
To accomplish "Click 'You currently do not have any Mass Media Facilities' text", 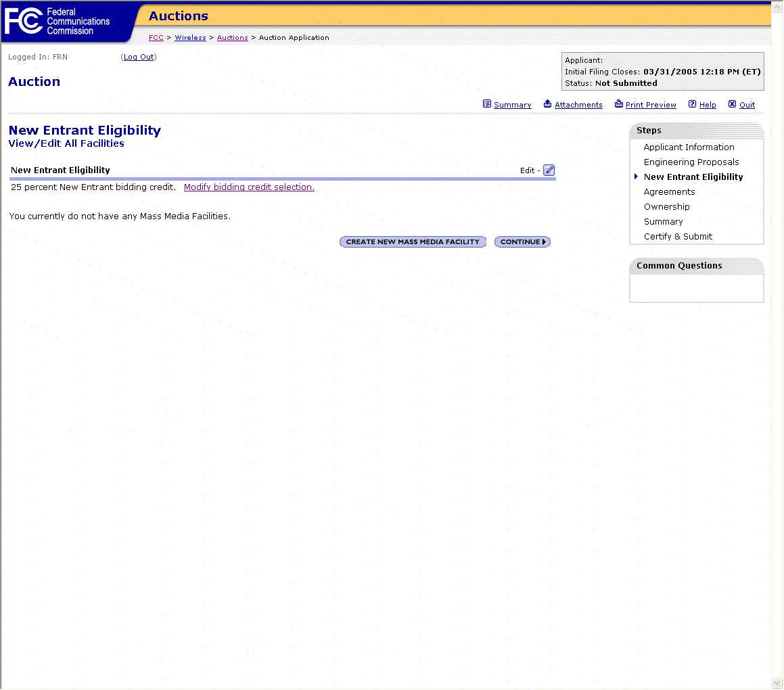I will pyautogui.click(x=120, y=216).
